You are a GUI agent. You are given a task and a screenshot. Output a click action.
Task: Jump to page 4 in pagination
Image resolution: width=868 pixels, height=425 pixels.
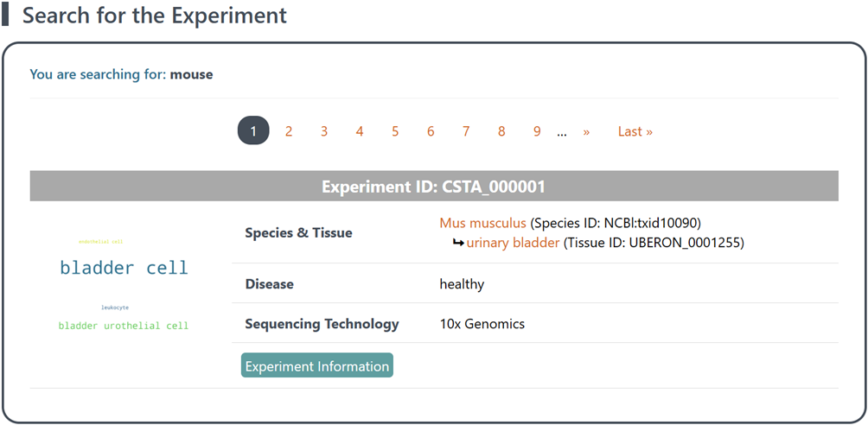pos(360,131)
